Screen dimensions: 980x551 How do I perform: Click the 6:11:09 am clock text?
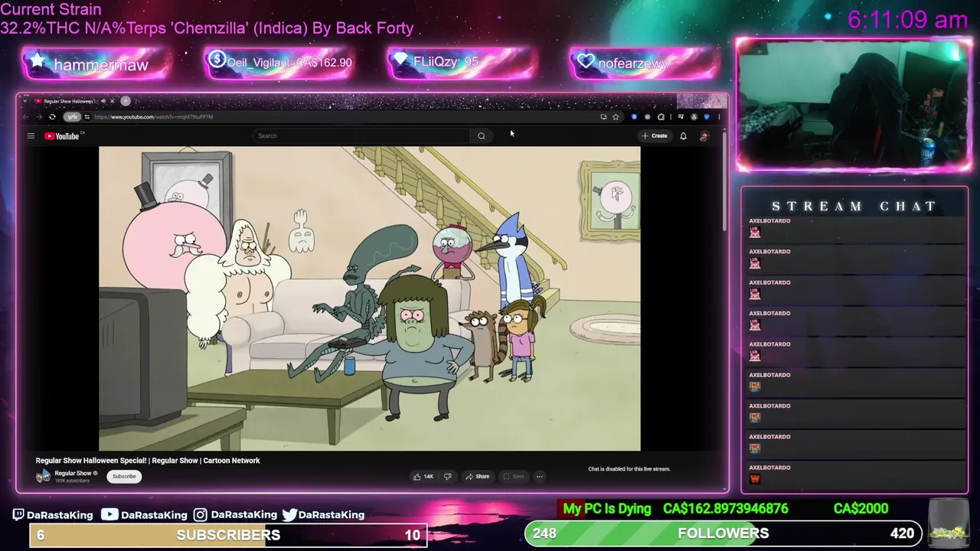[907, 20]
